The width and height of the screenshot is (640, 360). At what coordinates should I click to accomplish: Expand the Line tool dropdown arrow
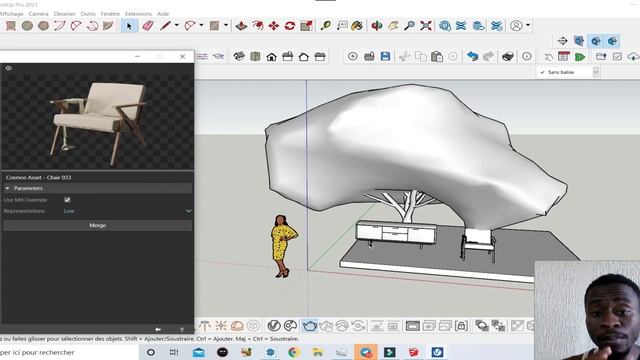coord(176,25)
